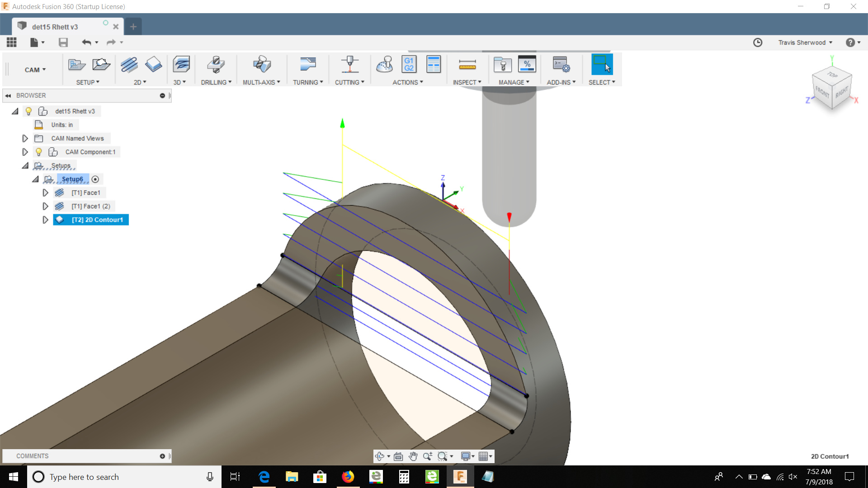Click the Fit view icon
Viewport: 868px width, 488px height.
point(398,456)
